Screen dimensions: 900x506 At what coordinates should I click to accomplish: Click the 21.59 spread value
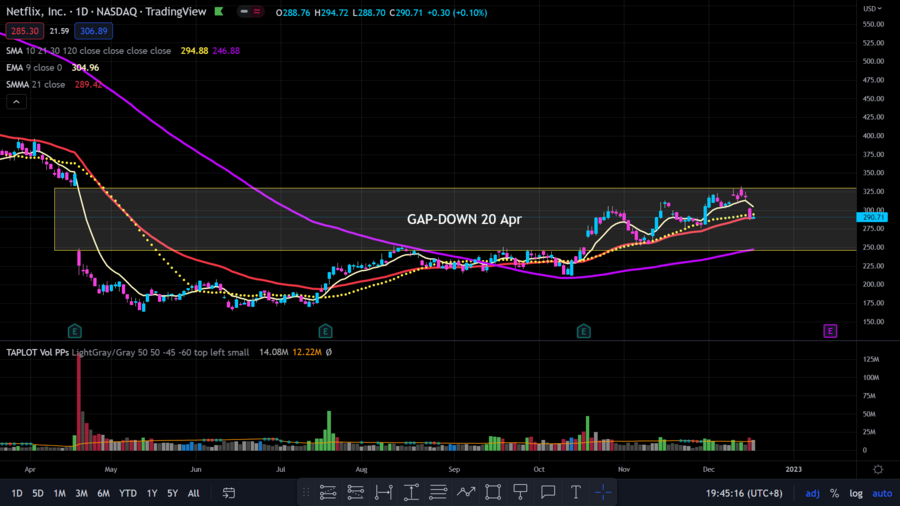click(59, 31)
